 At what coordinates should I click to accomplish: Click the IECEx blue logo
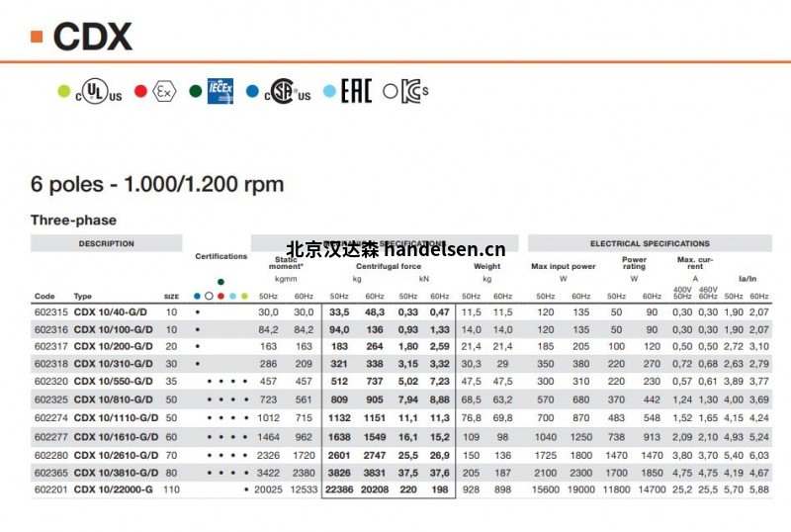[x=220, y=91]
